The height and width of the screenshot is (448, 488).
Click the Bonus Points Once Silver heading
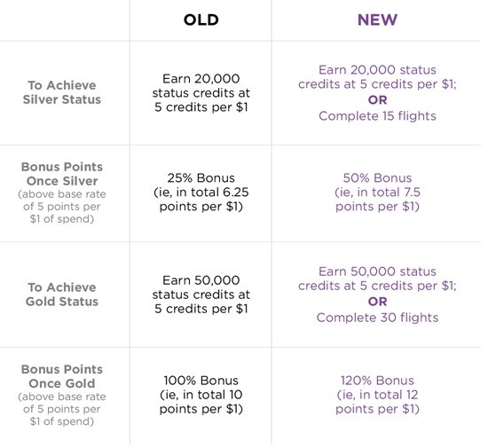(62, 174)
